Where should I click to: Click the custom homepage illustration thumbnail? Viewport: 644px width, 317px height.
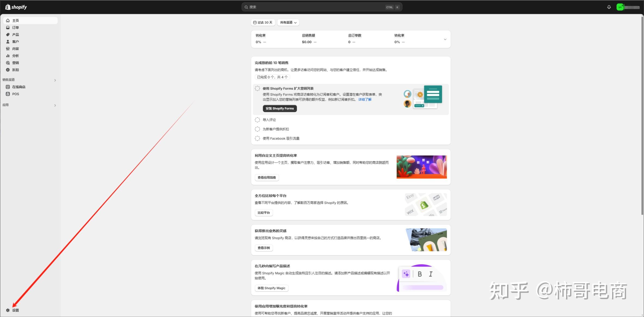421,167
